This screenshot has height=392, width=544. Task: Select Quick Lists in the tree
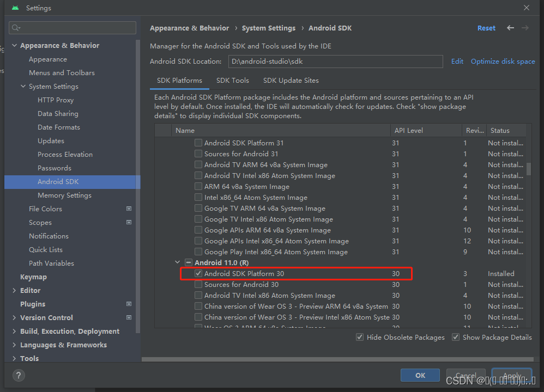coord(45,249)
